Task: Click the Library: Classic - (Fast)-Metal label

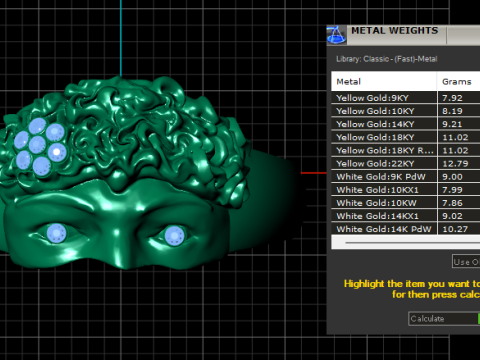Action: [x=387, y=59]
